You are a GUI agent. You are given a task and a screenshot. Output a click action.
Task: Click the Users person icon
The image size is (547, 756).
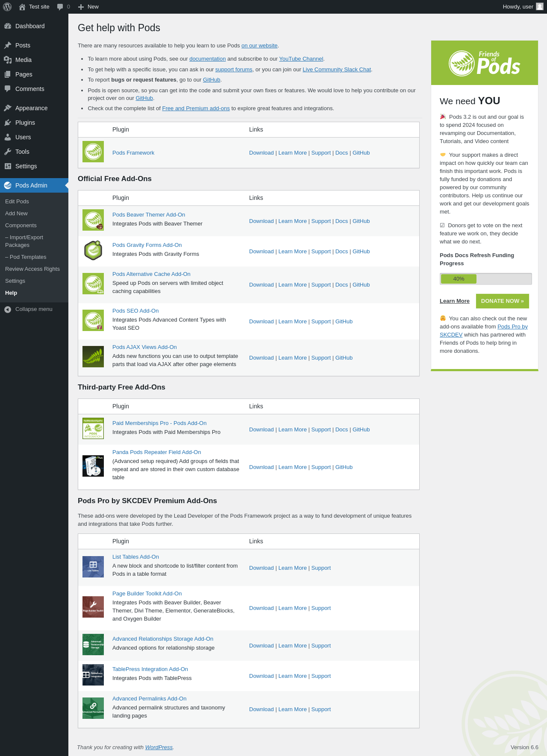coord(8,137)
